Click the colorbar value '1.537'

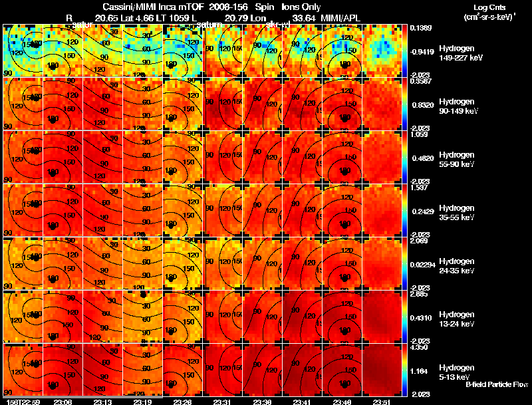pyautogui.click(x=419, y=188)
